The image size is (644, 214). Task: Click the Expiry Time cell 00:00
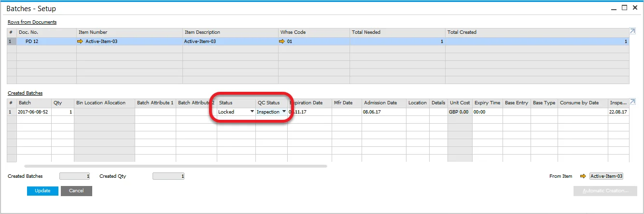pyautogui.click(x=487, y=112)
